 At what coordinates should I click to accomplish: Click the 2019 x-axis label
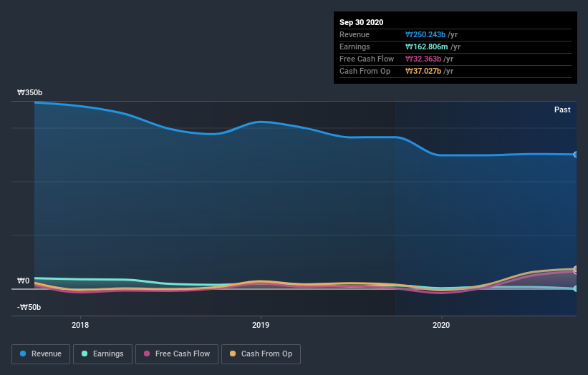[x=261, y=325]
